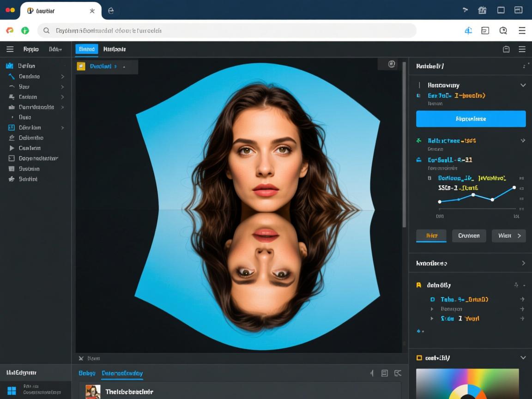Click the yellow document icon above the canvas

(81, 66)
